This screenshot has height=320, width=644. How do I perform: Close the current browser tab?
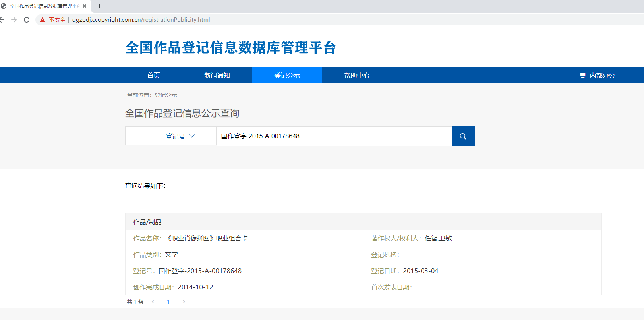point(85,6)
